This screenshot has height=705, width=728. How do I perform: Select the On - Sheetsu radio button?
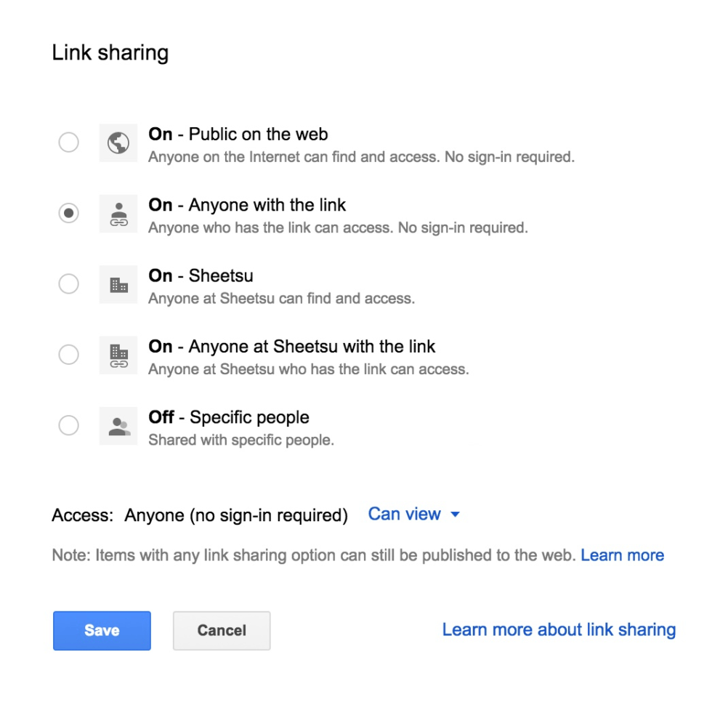[x=68, y=283]
